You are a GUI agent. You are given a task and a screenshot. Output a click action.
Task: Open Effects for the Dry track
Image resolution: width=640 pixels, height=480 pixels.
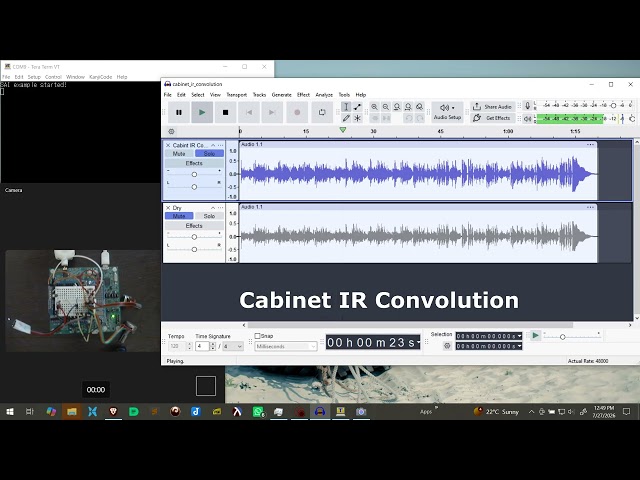tap(194, 226)
